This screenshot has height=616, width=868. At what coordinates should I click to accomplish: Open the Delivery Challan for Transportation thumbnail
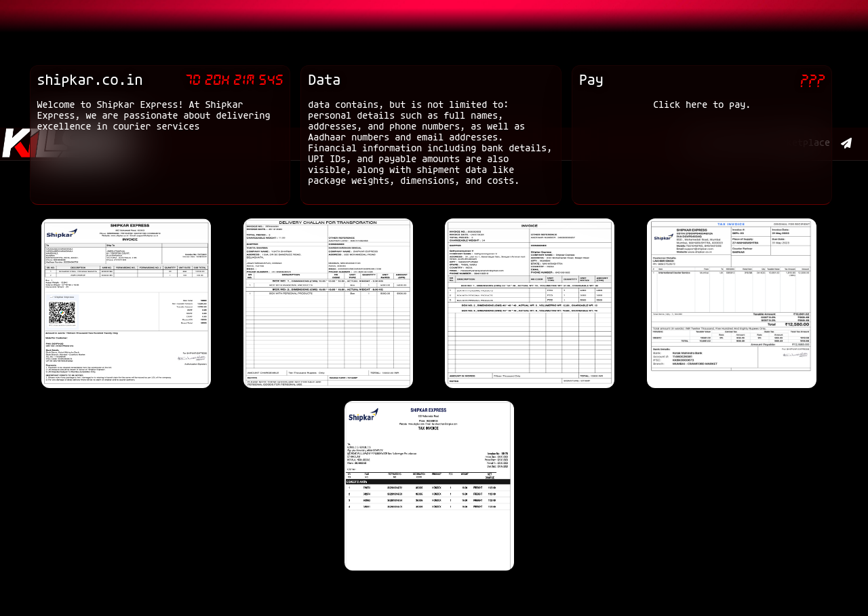click(328, 303)
